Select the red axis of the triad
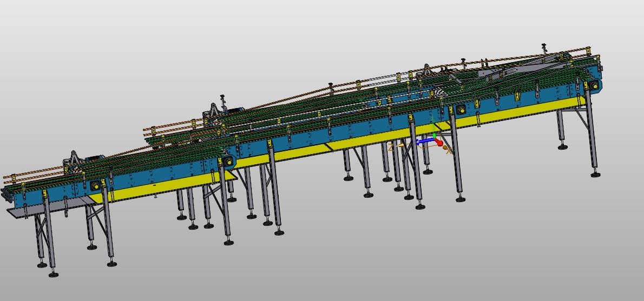644x301 pixels. (439, 142)
